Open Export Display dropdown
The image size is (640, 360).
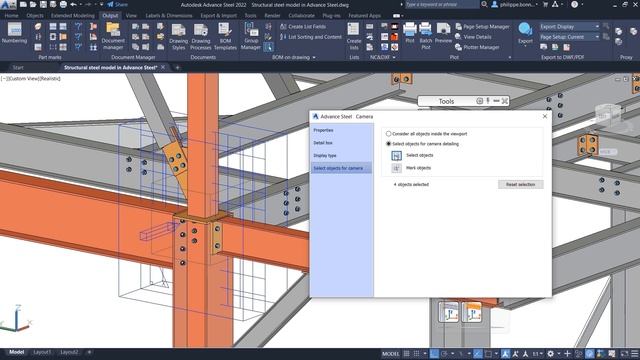(x=569, y=27)
